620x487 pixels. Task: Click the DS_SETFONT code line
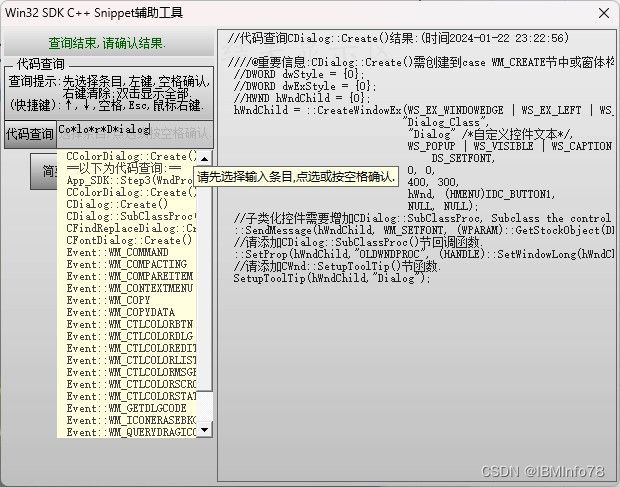point(463,158)
